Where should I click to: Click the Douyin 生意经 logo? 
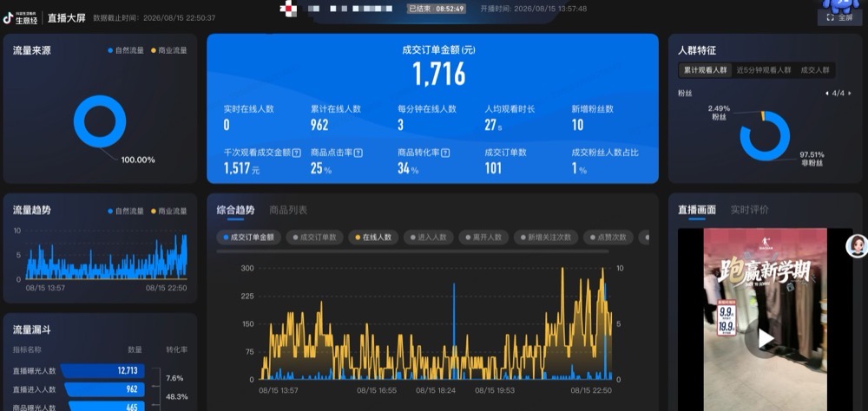coord(21,18)
